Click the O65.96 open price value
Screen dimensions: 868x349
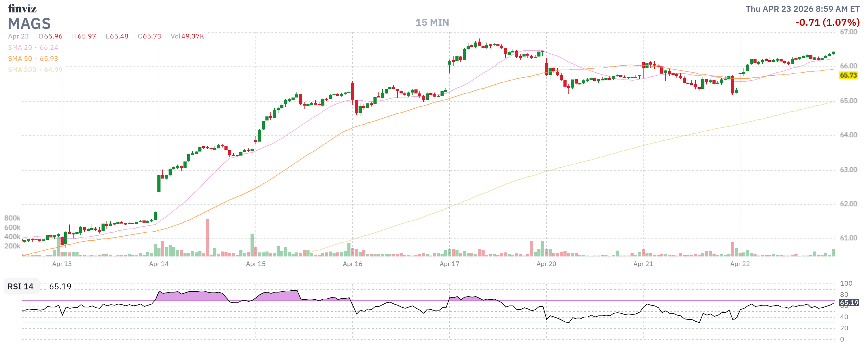tap(50, 36)
